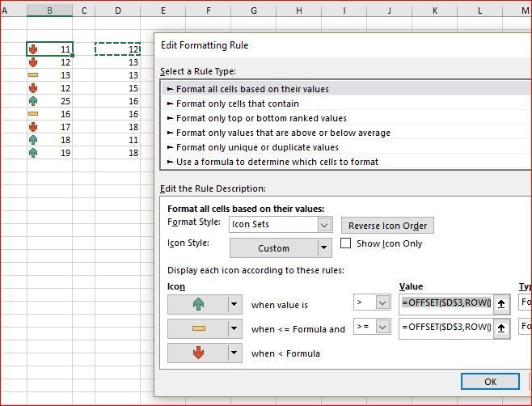Screen dimensions: 532x406
Task: Click column B cell with value 19
Action: point(49,153)
